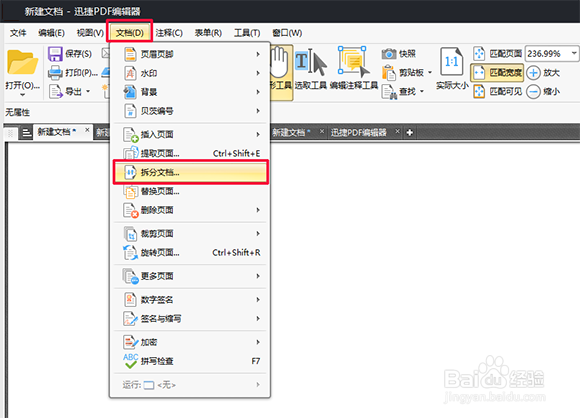Open the 视图(V) menu
This screenshot has height=418, width=580.
click(x=90, y=33)
